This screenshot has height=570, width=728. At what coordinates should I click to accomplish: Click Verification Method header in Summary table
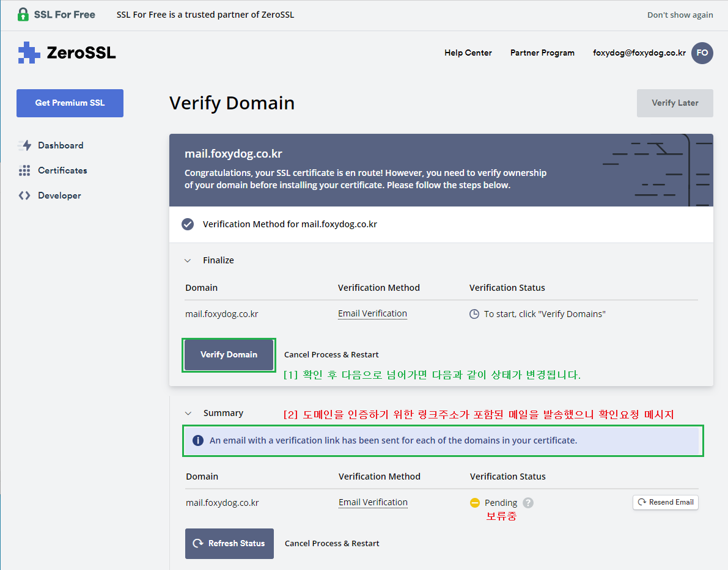(x=380, y=477)
